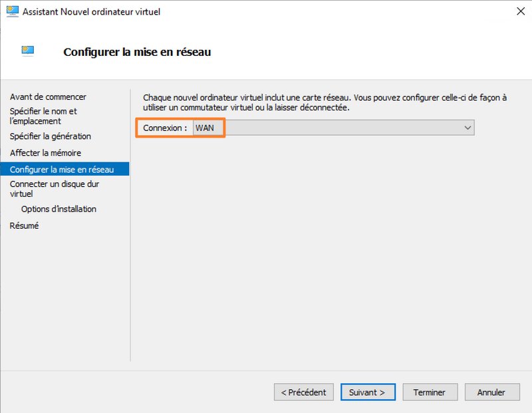Select the highlighted Configurer la mise en réseau step

pyautogui.click(x=62, y=170)
